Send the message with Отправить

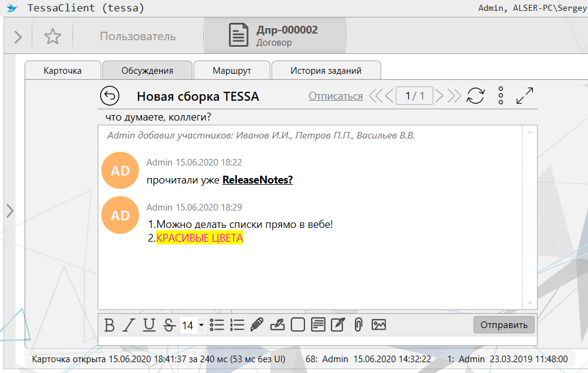(503, 324)
